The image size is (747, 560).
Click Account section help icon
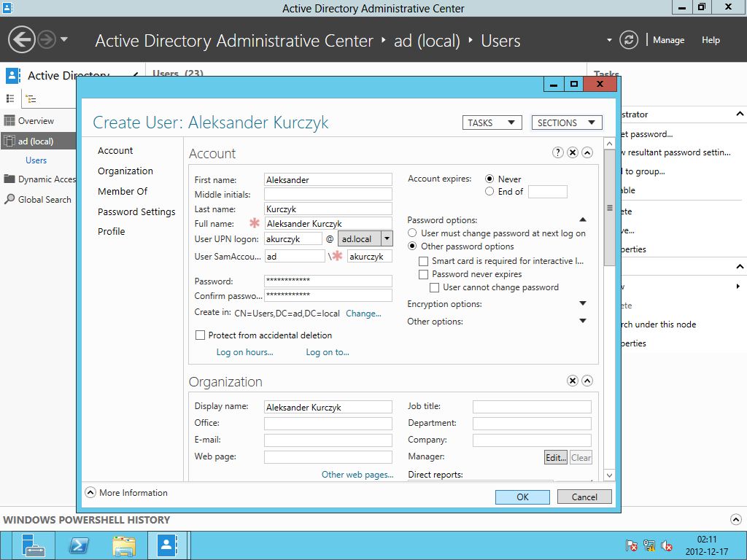click(x=558, y=152)
